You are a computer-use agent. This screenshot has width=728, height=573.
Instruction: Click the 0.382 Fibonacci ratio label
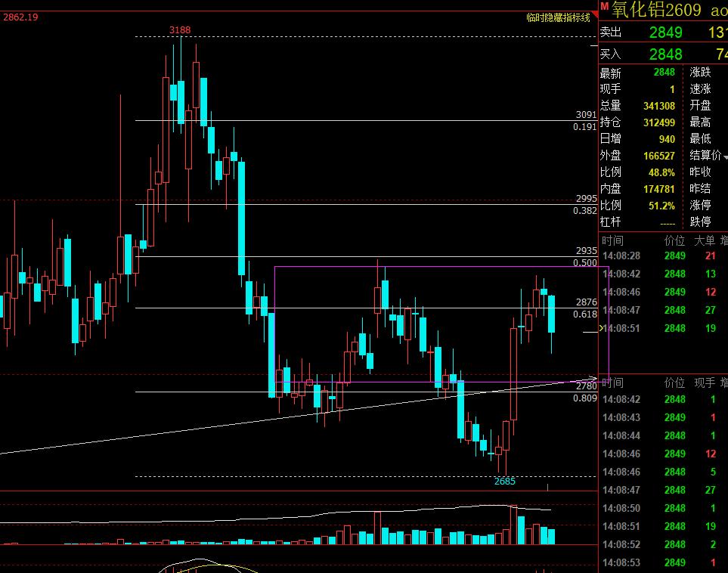coord(585,211)
